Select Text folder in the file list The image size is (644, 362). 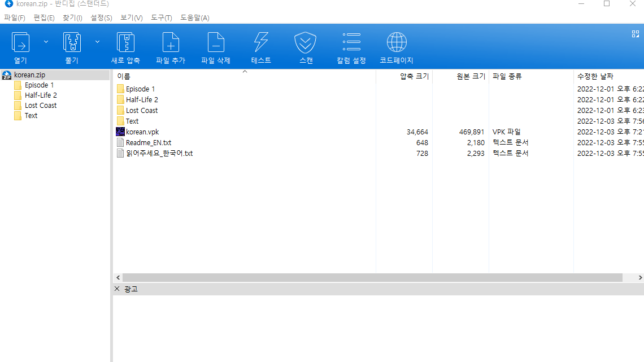coord(132,121)
